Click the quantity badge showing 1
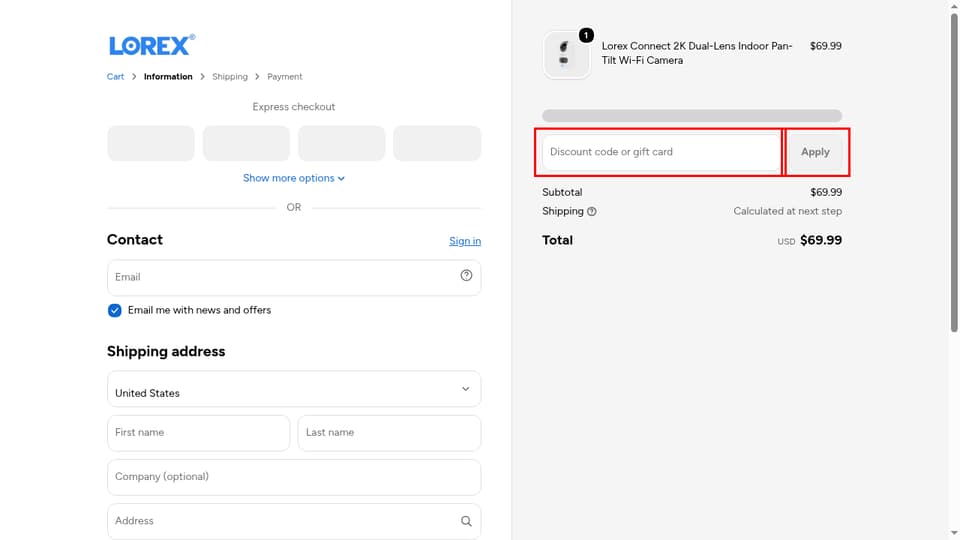This screenshot has height=540, width=960. 586,36
